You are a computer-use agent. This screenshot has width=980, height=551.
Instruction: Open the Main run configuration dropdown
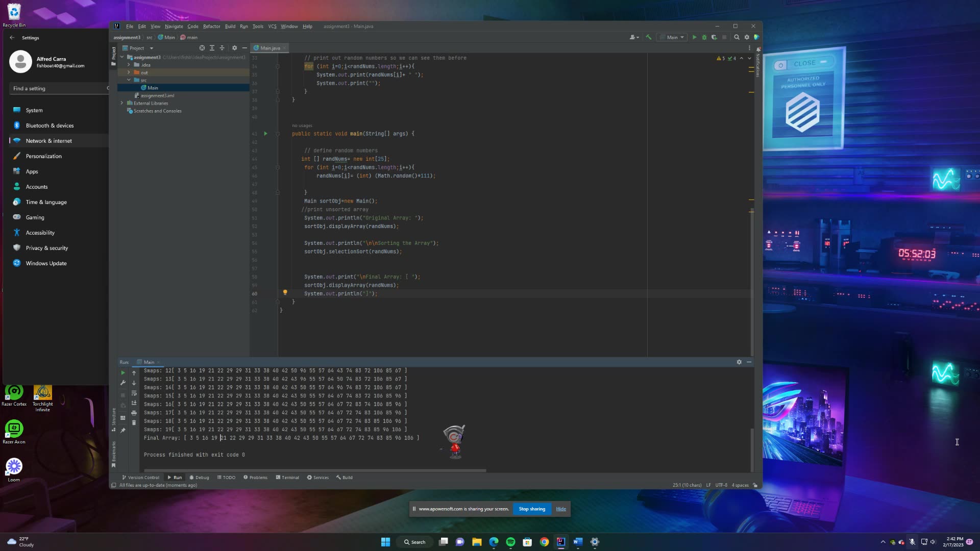click(x=673, y=37)
